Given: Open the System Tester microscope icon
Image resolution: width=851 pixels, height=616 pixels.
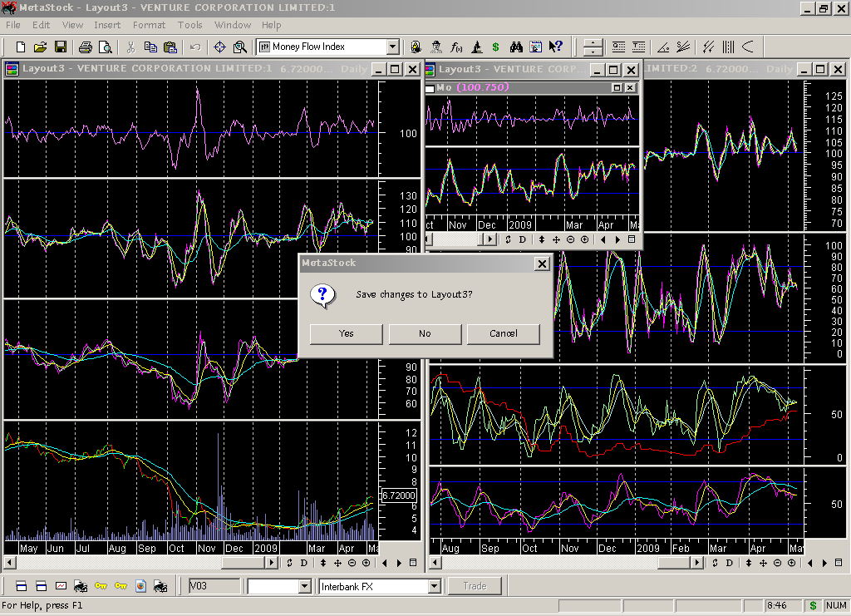Looking at the screenshot, I should 476,47.
